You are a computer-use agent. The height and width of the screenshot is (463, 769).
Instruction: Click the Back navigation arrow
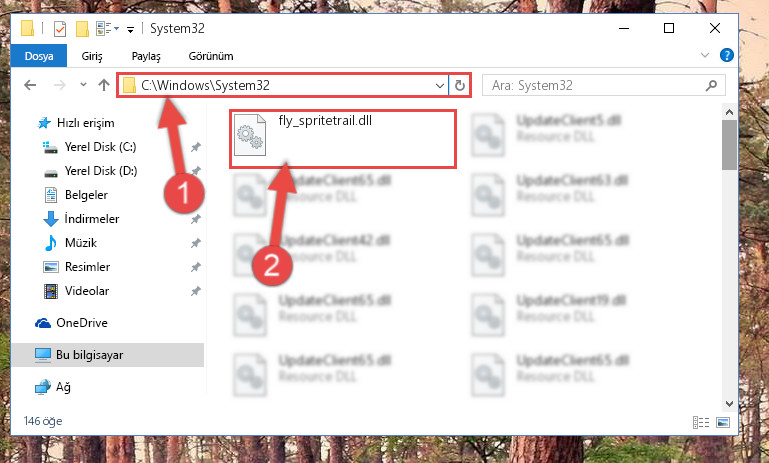(30, 85)
